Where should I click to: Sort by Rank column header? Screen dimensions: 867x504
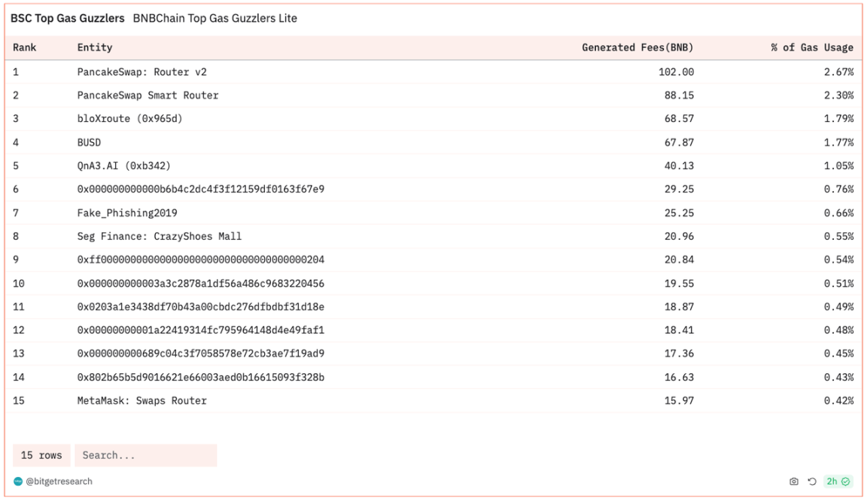[25, 47]
